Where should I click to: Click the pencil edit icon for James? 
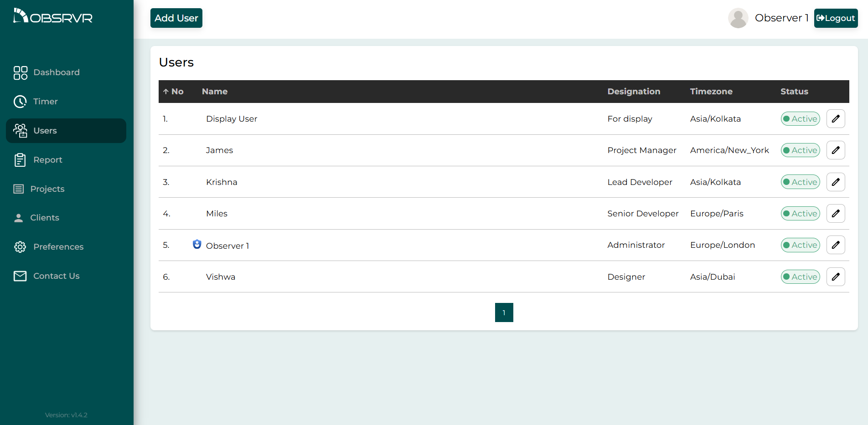(835, 150)
